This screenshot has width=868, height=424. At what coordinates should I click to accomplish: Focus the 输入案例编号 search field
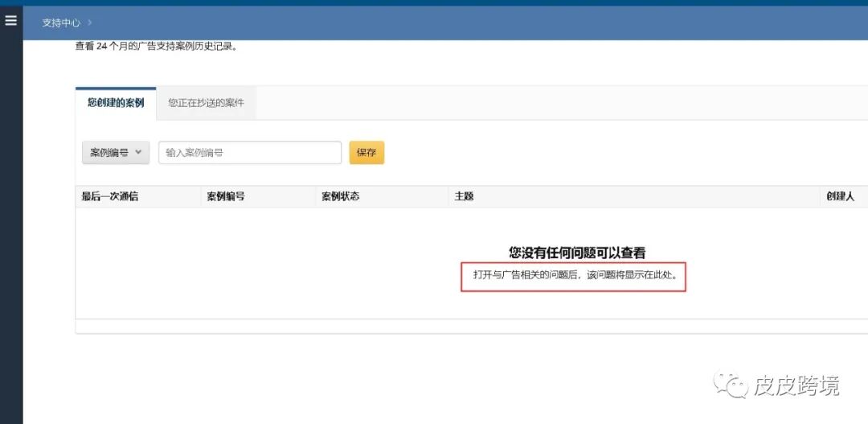click(x=250, y=152)
